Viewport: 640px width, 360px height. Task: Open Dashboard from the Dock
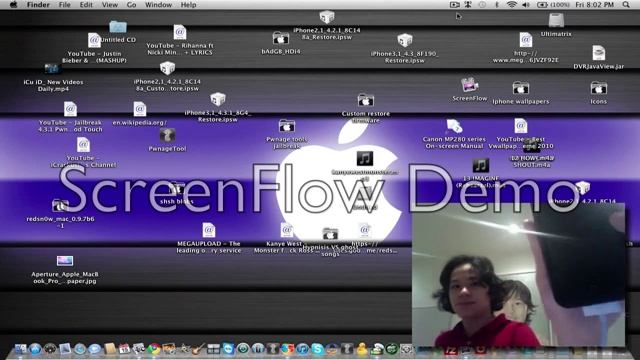point(50,349)
